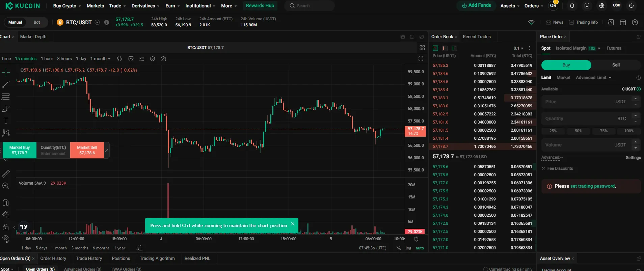Expand the Derivatives menu
644x271 pixels.
[145, 6]
